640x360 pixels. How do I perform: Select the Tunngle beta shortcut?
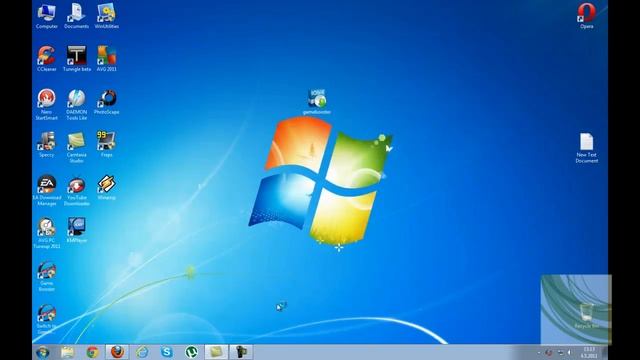click(x=77, y=59)
